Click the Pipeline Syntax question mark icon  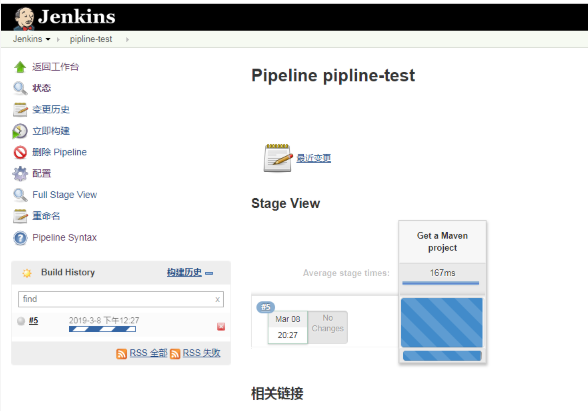point(20,238)
